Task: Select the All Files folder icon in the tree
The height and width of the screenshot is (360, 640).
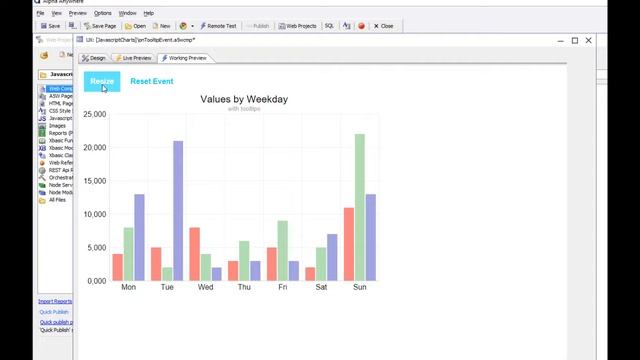Action: pyautogui.click(x=42, y=200)
